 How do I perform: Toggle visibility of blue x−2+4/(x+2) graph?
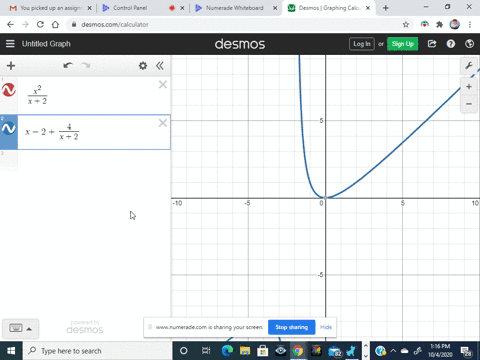(x=9, y=128)
